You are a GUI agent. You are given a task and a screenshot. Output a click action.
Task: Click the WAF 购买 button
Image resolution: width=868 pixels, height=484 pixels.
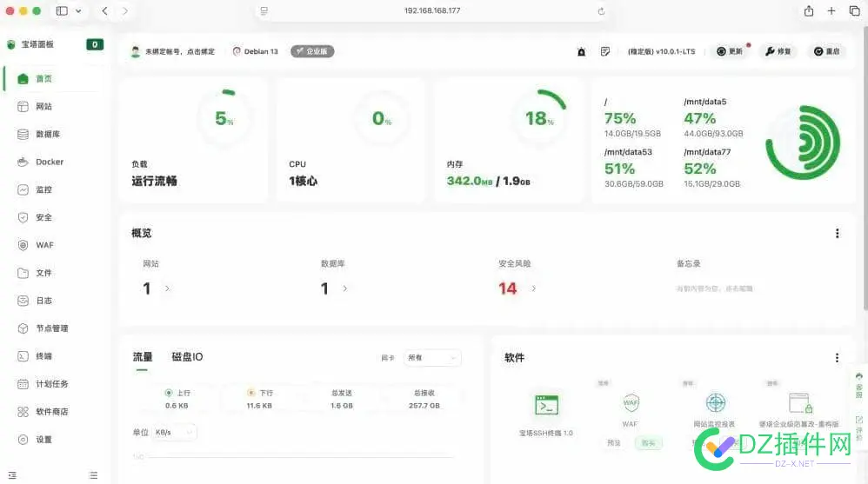click(x=648, y=442)
